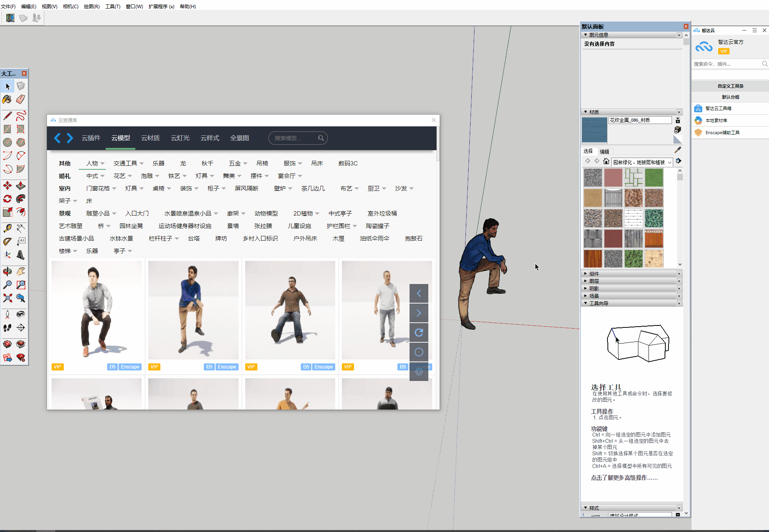Go to materials library home icon
The width and height of the screenshot is (769, 532).
coord(606,161)
